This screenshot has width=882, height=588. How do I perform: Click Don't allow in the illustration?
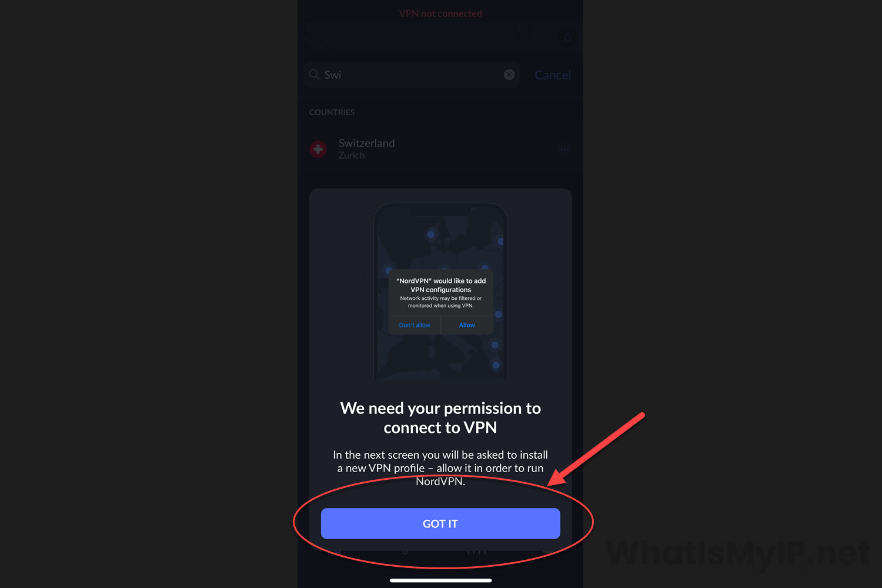pos(415,325)
